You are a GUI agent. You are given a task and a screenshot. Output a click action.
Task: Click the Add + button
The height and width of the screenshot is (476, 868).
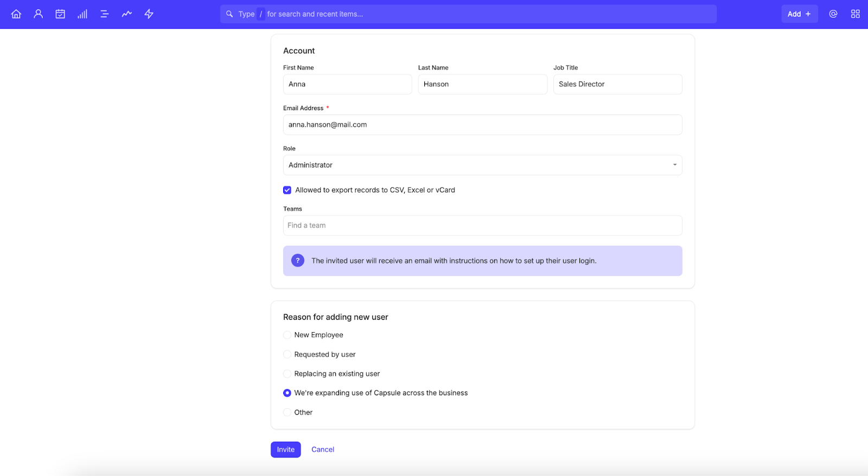(799, 14)
